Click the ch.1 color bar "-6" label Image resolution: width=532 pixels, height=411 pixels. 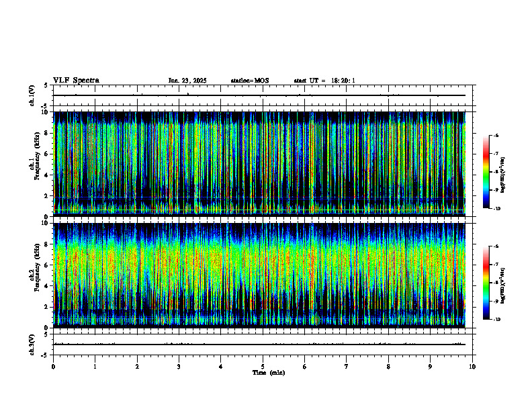click(496, 135)
